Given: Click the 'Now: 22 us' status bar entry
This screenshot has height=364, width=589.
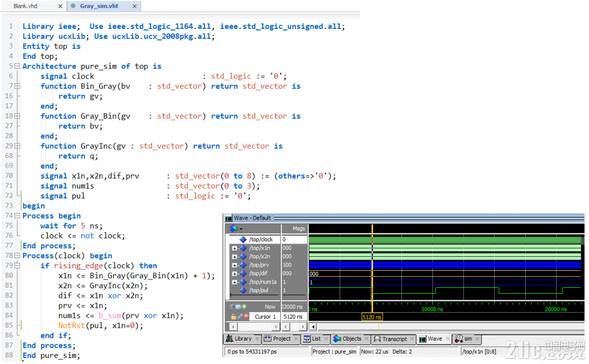Looking at the screenshot, I should (x=375, y=351).
